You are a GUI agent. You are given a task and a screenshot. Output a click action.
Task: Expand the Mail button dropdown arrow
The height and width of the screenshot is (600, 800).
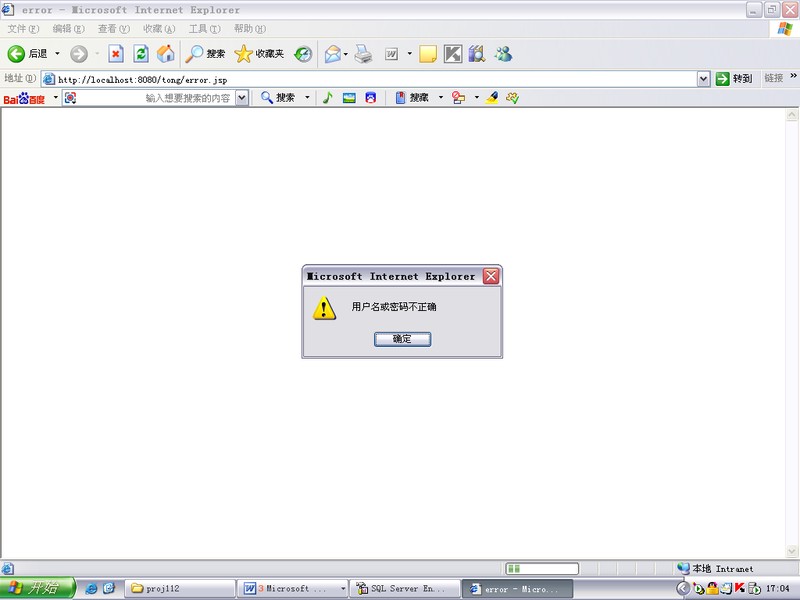pos(345,54)
